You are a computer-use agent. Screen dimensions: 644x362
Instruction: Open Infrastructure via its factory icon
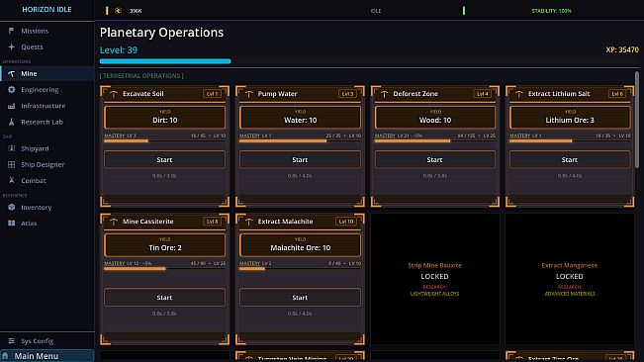(x=12, y=106)
